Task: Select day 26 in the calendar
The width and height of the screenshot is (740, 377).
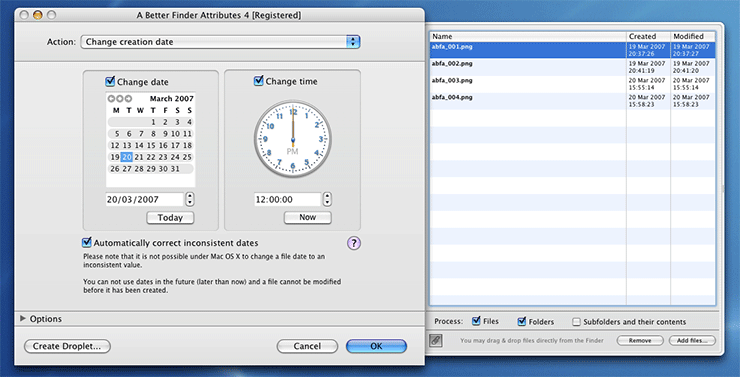Action: click(x=115, y=169)
